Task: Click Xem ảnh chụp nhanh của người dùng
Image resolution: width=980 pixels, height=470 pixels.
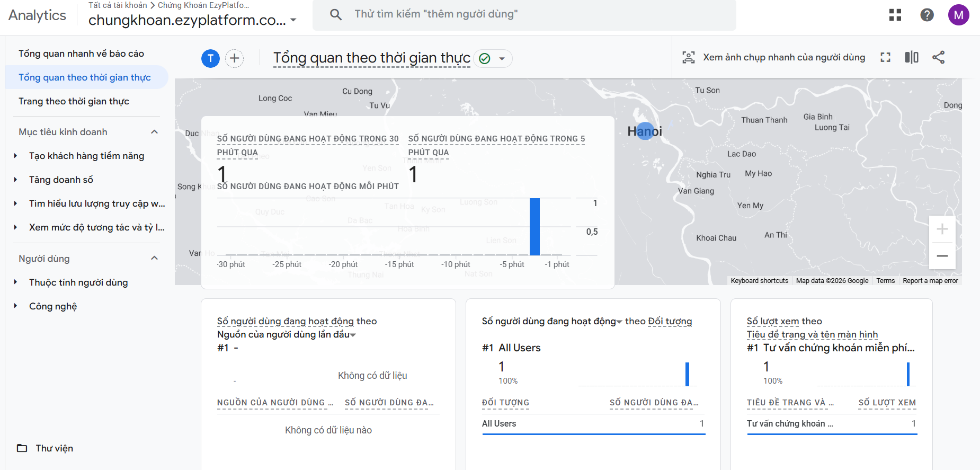Action: (784, 57)
